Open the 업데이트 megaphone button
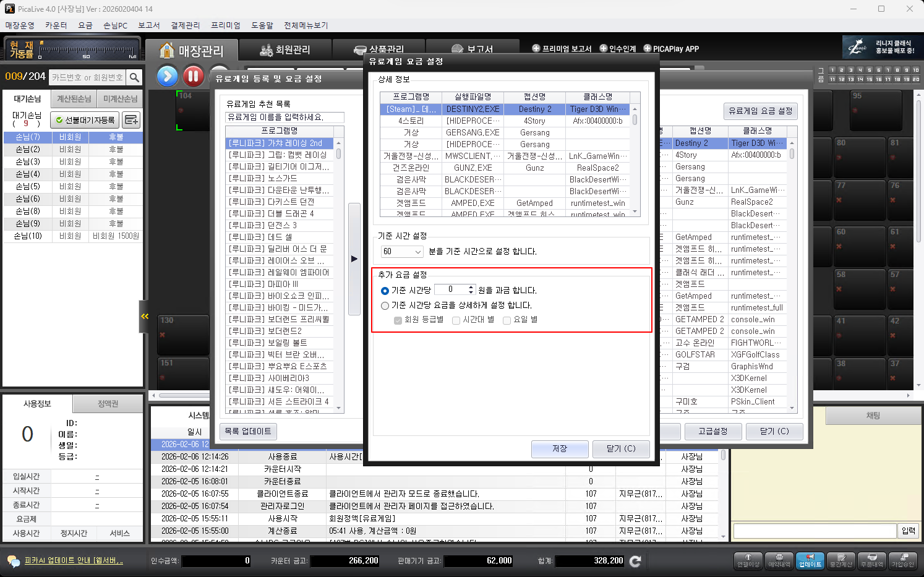This screenshot has height=577, width=924. 810,560
